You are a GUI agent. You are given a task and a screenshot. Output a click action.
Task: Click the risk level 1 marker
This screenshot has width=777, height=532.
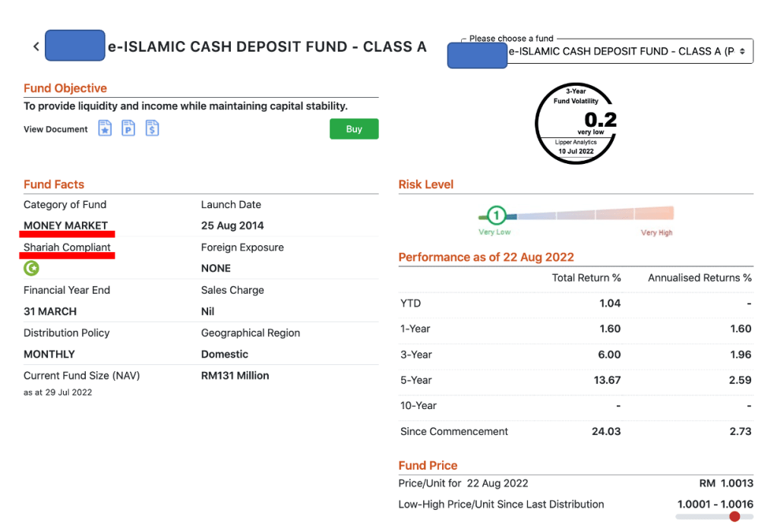pos(496,216)
